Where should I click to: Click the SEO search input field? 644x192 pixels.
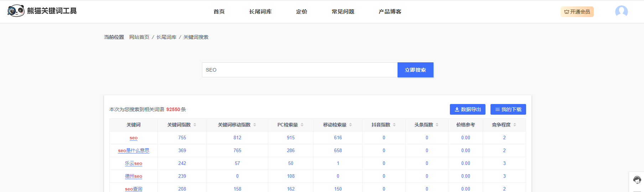click(x=299, y=70)
